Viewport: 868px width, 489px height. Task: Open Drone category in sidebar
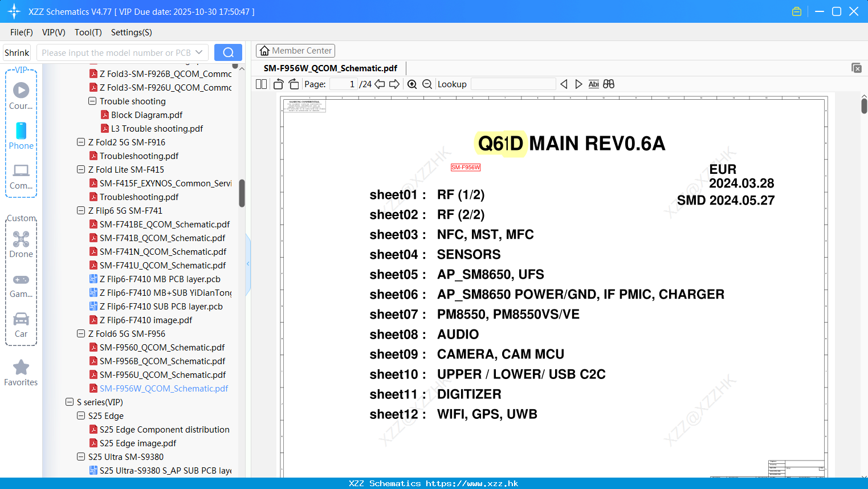21,244
